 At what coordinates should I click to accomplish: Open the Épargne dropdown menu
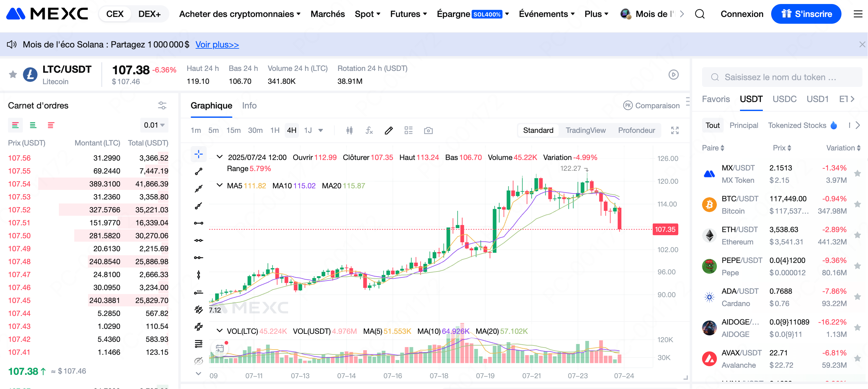click(473, 14)
